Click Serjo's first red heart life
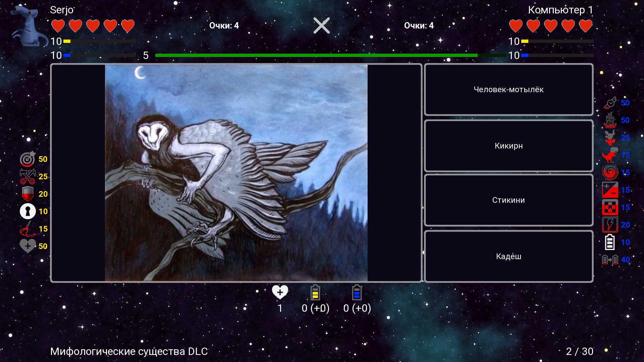 (x=58, y=26)
